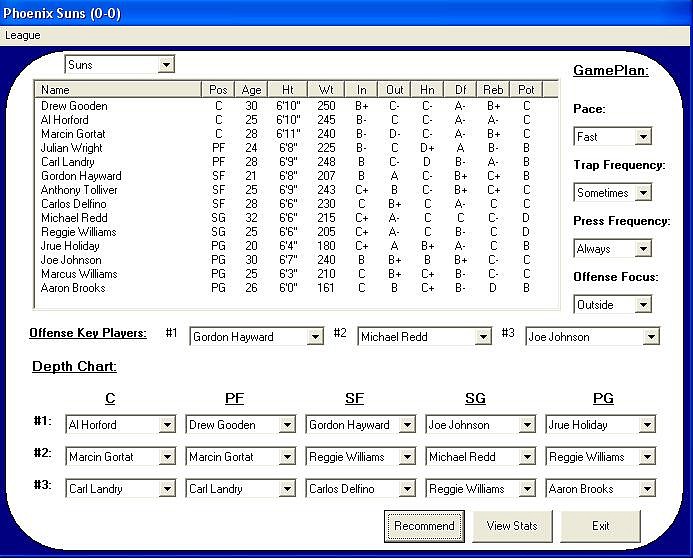Click the Recommend button
Image resolution: width=693 pixels, height=559 pixels.
(424, 526)
